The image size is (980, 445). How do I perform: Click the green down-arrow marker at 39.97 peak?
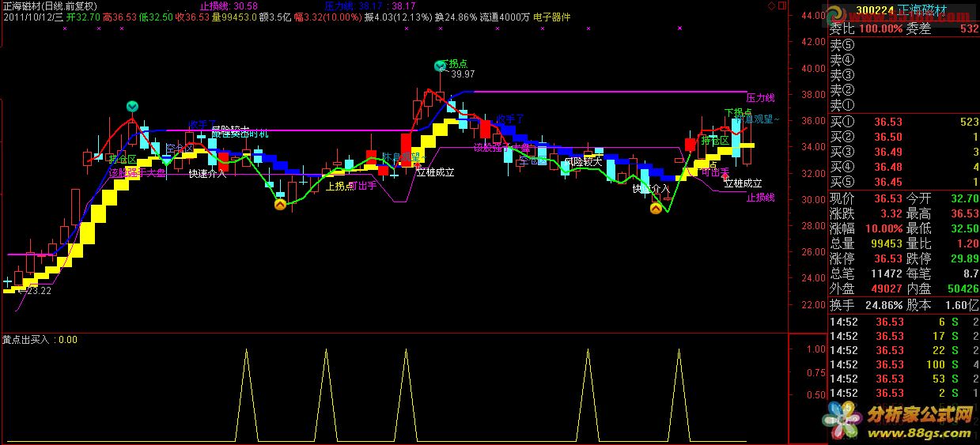click(x=441, y=66)
